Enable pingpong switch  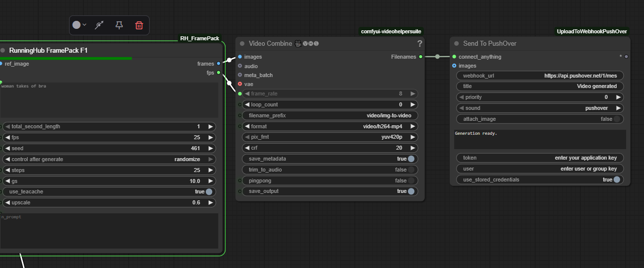[x=411, y=180]
